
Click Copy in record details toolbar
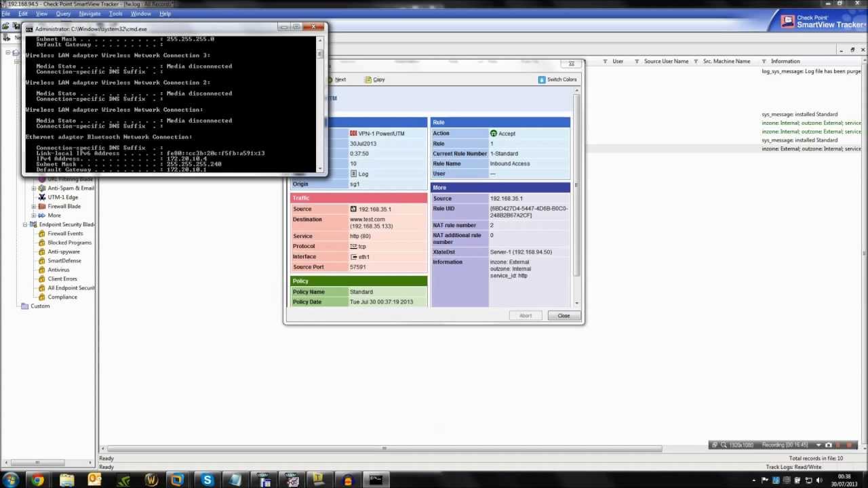pos(375,79)
